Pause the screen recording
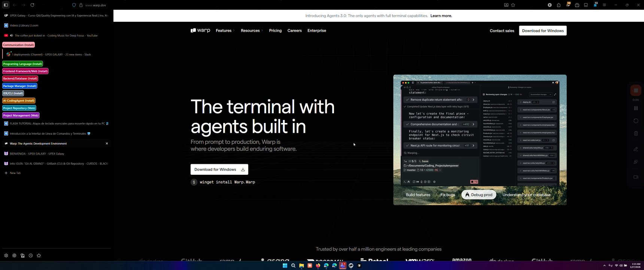The image size is (644, 270). [x=636, y=108]
